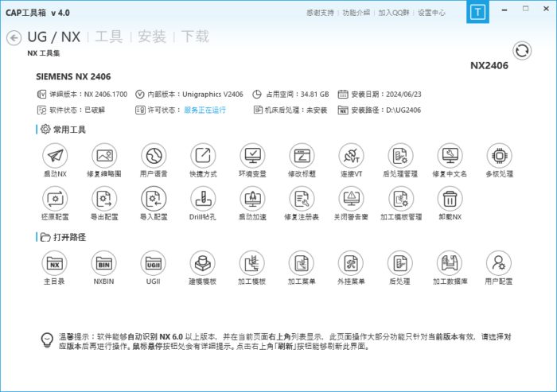Open the 后处理 path icon

point(400,263)
